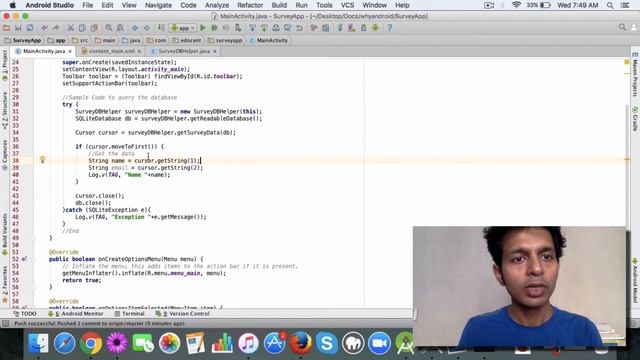Image resolution: width=640 pixels, height=360 pixels.
Task: Open Firefox from the Dock
Action: coord(300,343)
